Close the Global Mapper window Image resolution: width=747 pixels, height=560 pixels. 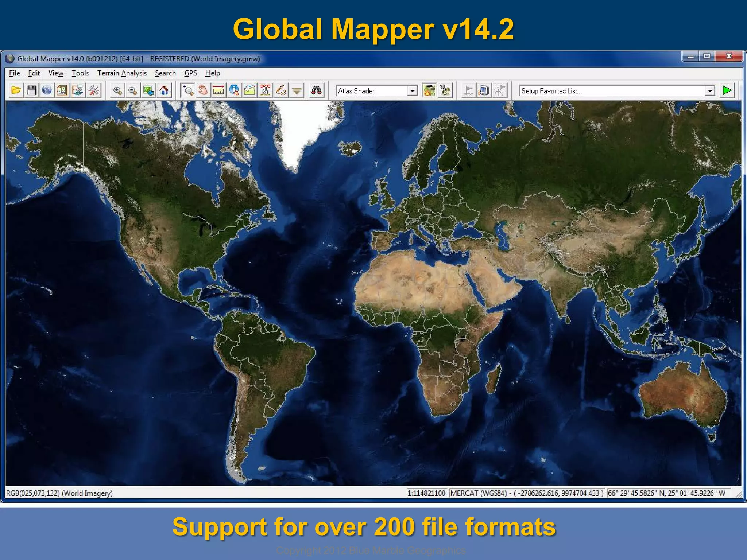[729, 56]
